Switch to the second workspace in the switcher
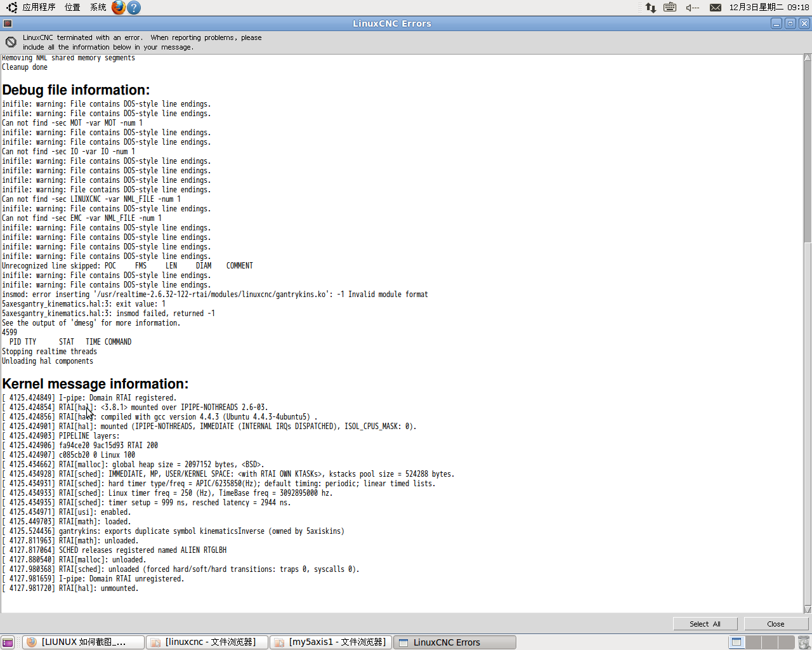The image size is (812, 650). pos(753,642)
